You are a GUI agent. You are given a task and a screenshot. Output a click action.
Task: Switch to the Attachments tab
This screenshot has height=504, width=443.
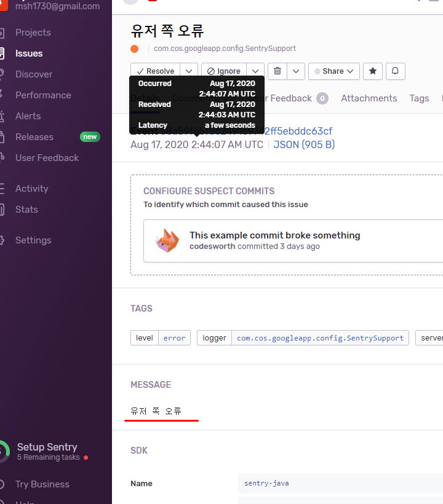coord(369,98)
